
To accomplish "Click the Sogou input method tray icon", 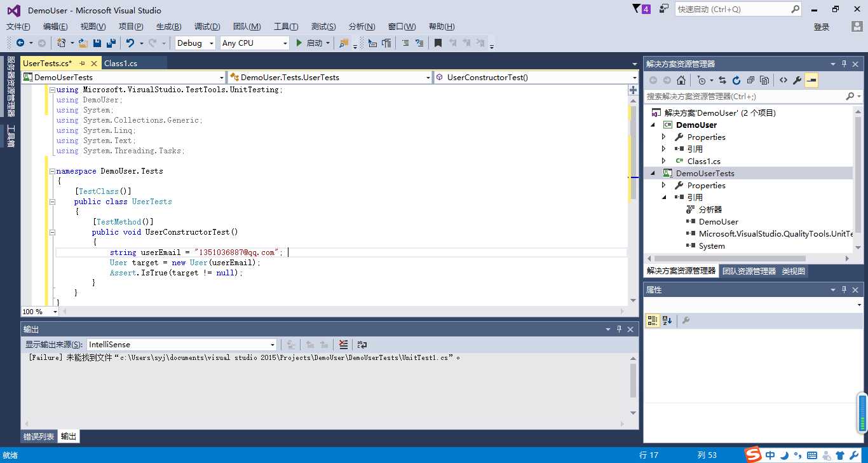I will pos(753,455).
